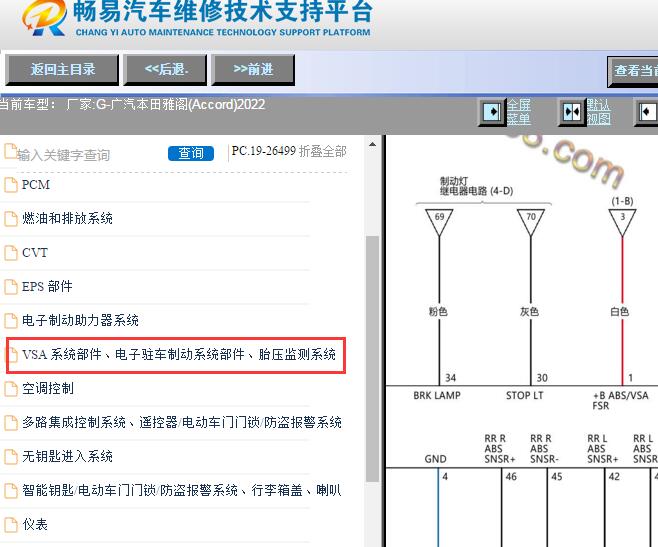Click the 返回主目录 button
Viewport: 658px width, 547px height.
(62, 70)
